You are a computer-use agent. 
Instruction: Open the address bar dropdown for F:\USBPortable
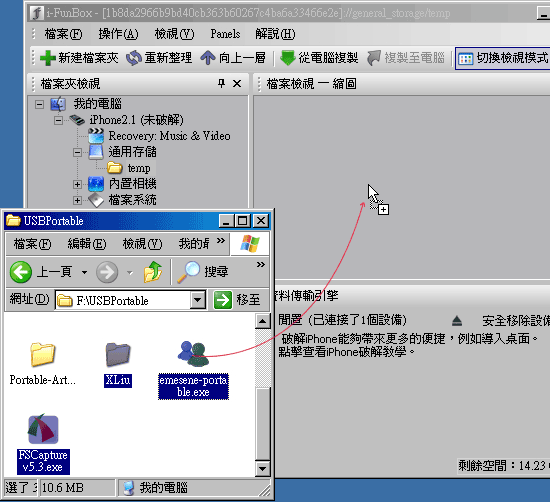coord(198,300)
